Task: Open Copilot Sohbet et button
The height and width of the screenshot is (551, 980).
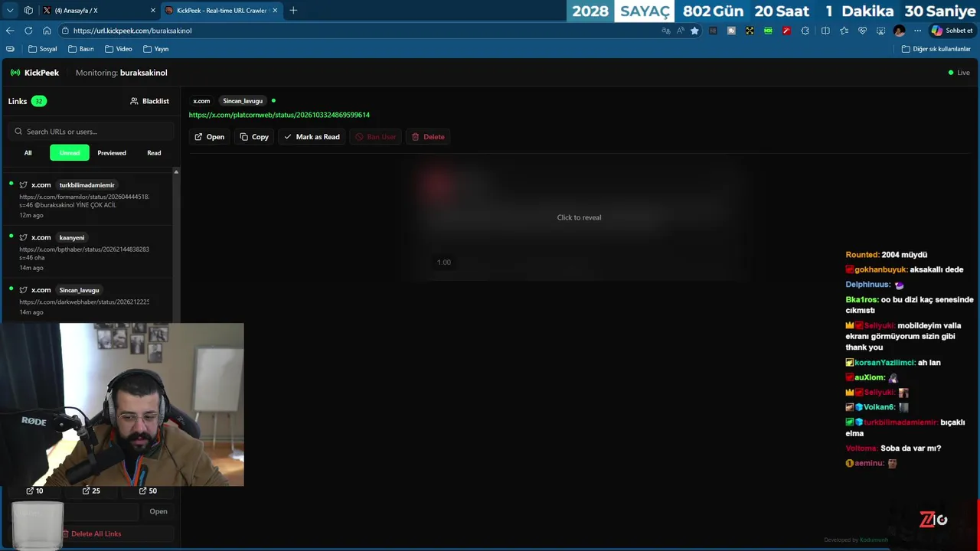Action: (x=952, y=31)
